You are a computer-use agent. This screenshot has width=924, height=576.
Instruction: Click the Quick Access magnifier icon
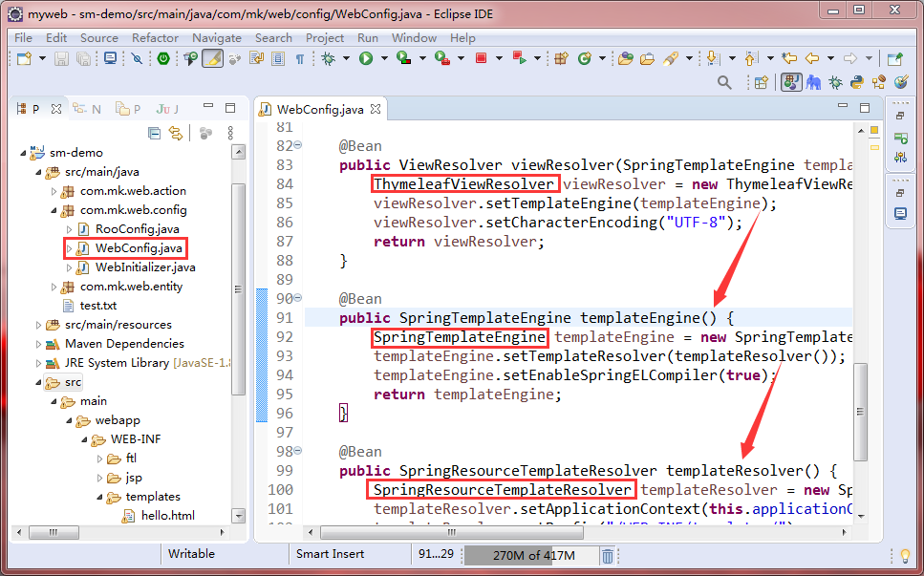coord(724,82)
